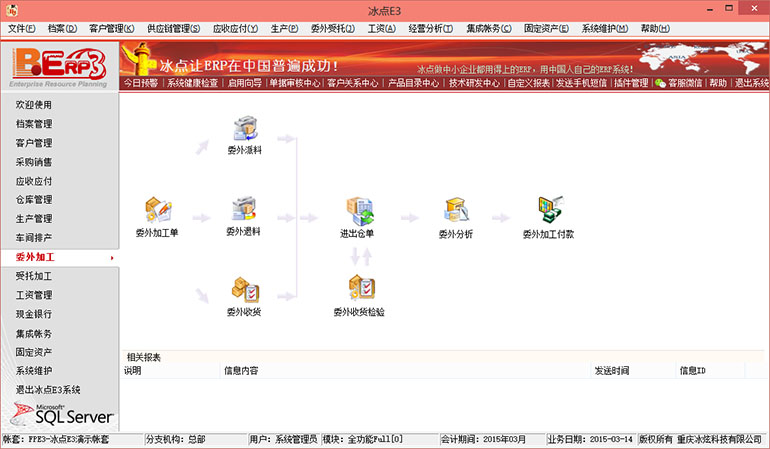
Task: Open the 供应链管理(S) menu
Action: pyautogui.click(x=173, y=28)
